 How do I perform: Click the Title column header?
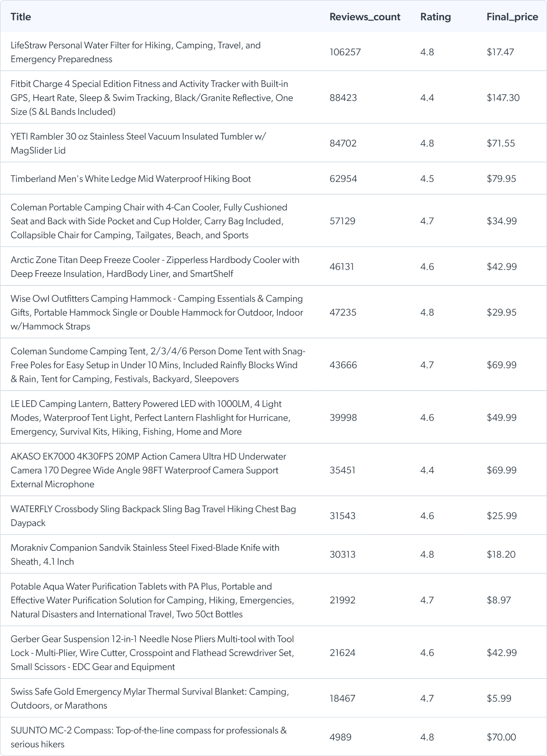tap(21, 17)
